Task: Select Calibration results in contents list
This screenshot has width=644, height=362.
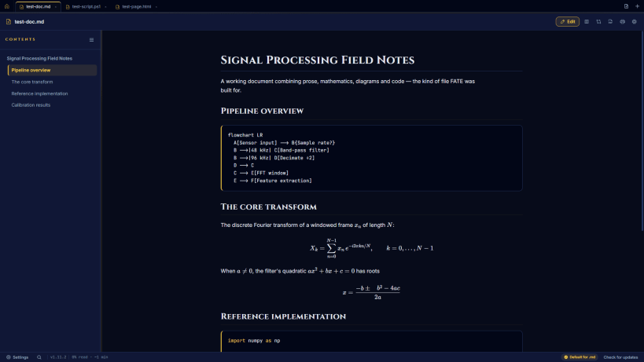Action: 31,105
